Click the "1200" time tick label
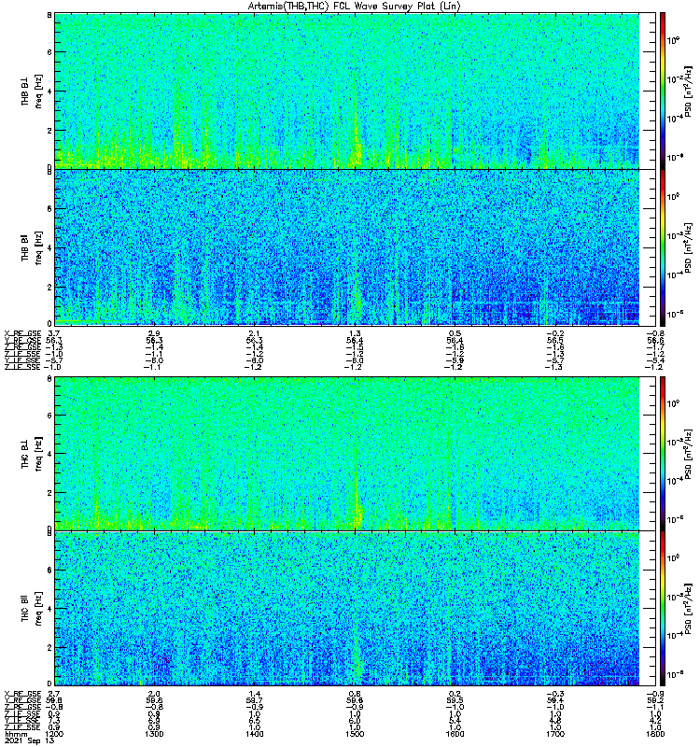The height and width of the screenshot is (747, 700). point(54,734)
